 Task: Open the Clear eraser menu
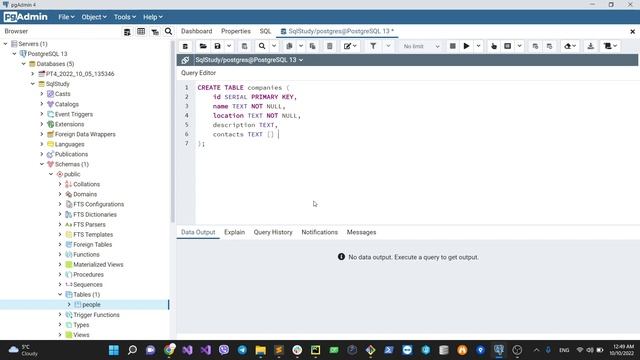coord(570,46)
